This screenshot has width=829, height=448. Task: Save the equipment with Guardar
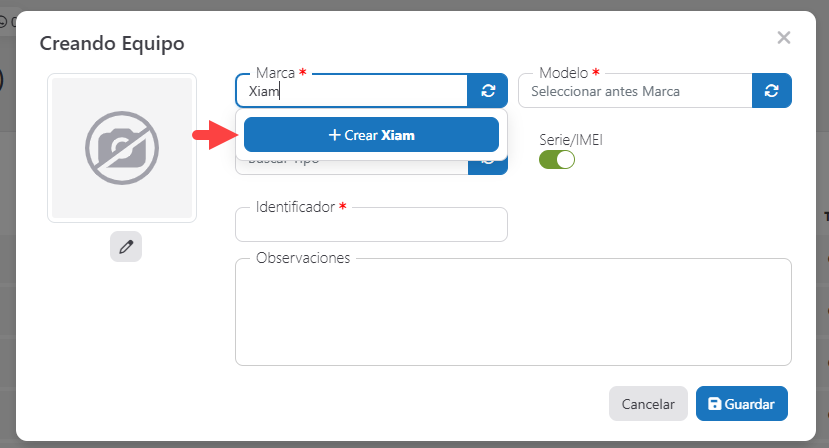click(741, 404)
